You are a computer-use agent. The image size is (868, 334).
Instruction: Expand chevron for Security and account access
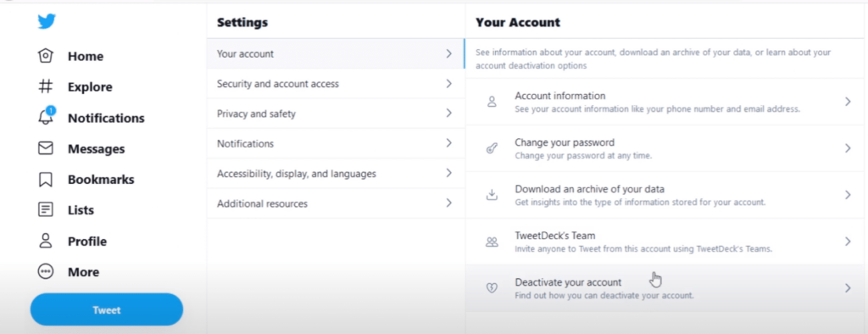click(449, 84)
